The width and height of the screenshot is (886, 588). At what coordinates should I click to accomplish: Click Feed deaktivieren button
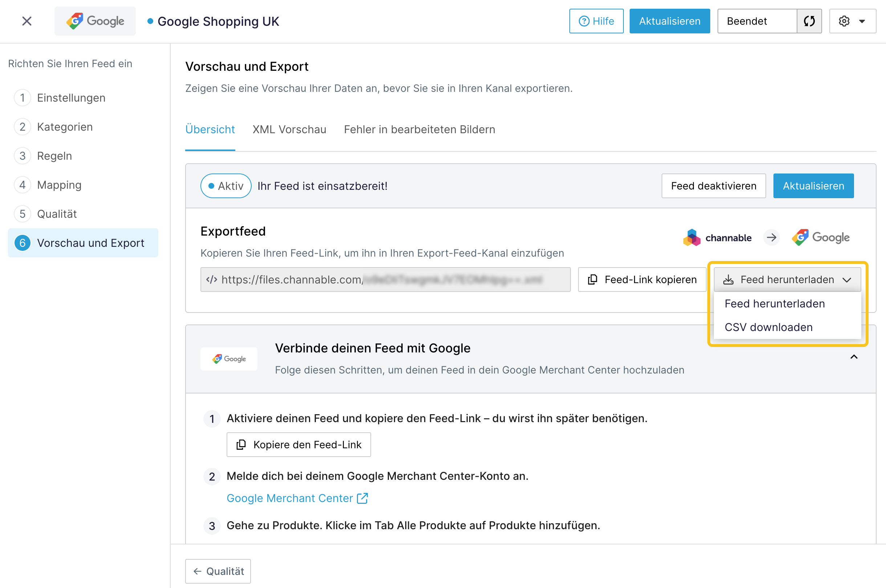(x=714, y=185)
